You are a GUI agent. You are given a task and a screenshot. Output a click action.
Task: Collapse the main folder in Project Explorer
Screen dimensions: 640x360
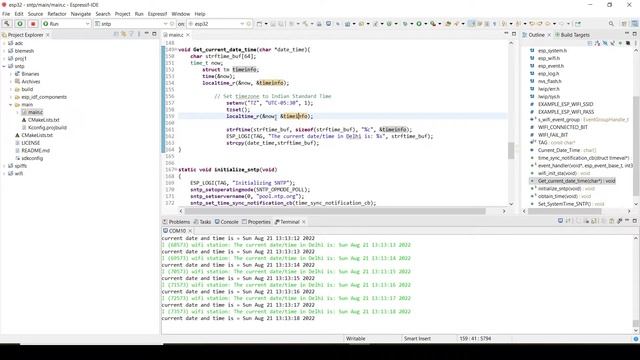(11, 105)
